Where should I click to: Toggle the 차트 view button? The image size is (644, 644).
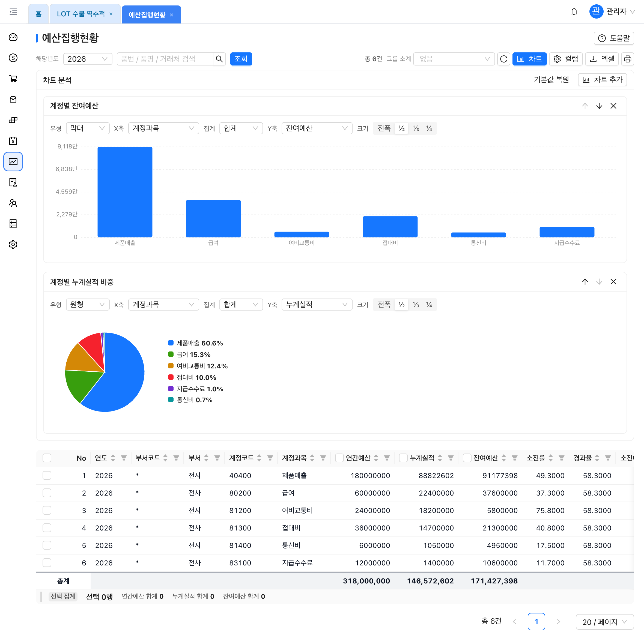(529, 59)
